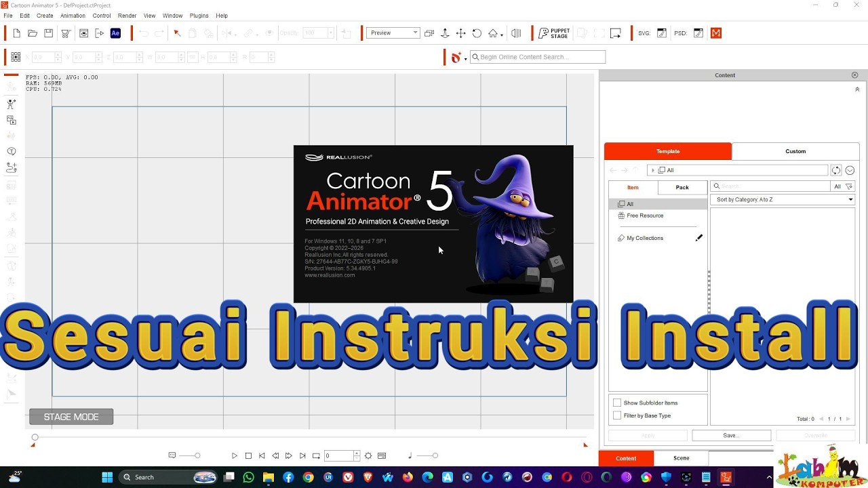Select the pan/move camera cross icon

tap(460, 33)
